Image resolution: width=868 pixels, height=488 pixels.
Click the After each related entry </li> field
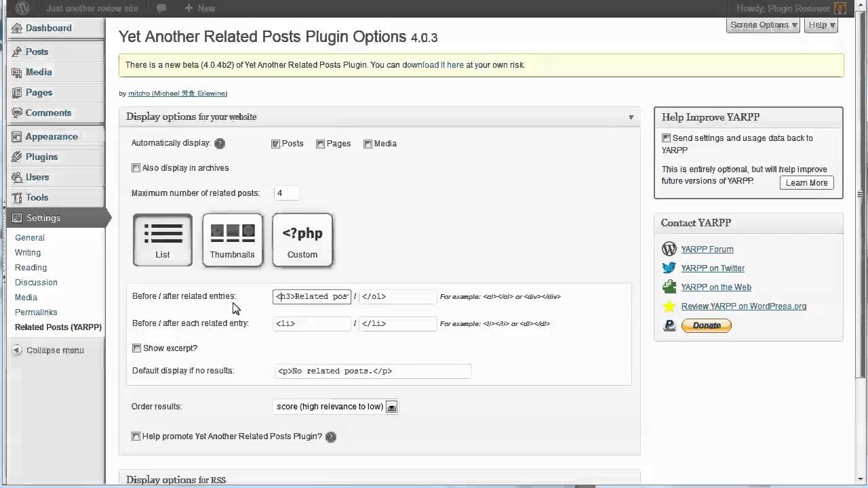click(398, 323)
